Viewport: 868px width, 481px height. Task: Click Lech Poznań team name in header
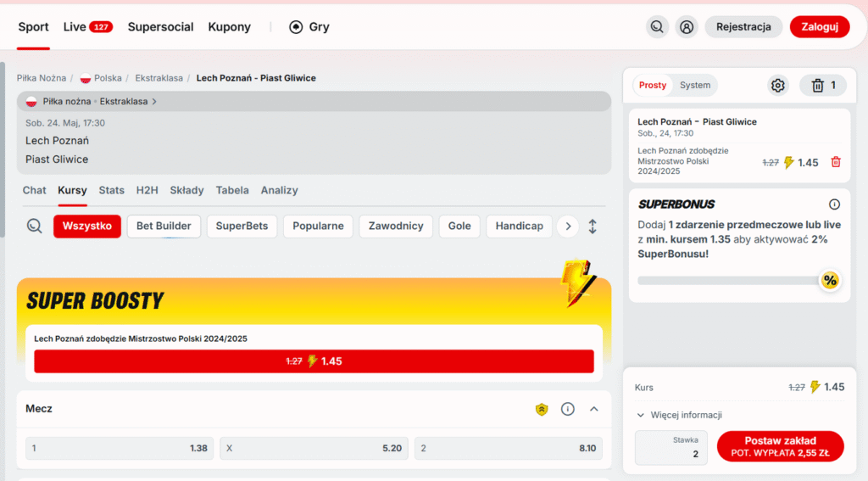(x=57, y=141)
